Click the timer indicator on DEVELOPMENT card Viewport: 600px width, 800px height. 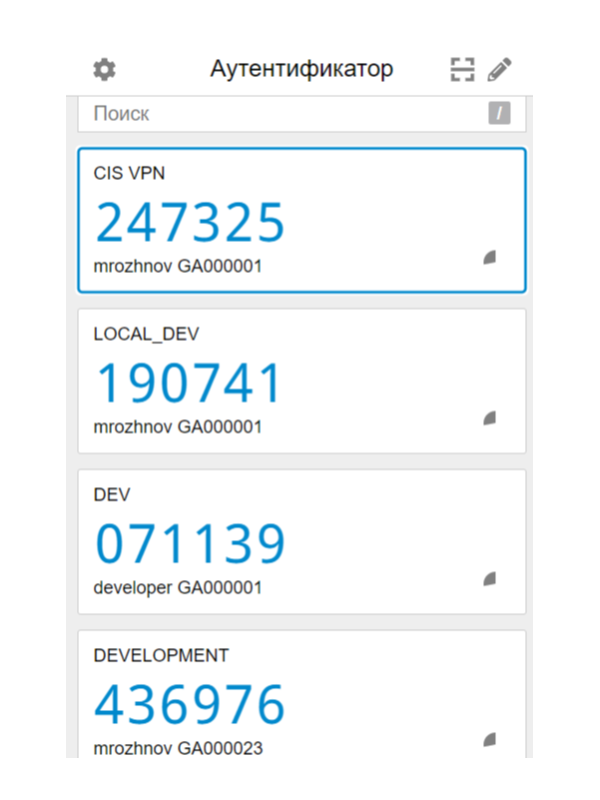click(489, 739)
